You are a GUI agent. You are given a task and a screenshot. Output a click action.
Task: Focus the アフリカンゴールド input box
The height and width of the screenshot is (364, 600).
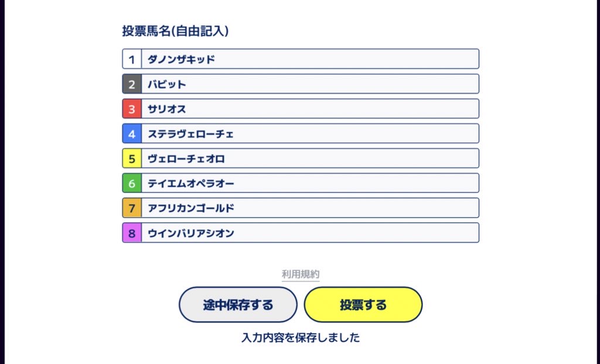310,208
